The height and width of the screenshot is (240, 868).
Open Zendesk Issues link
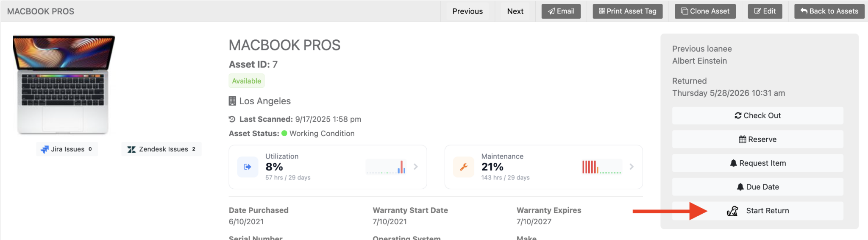(161, 149)
